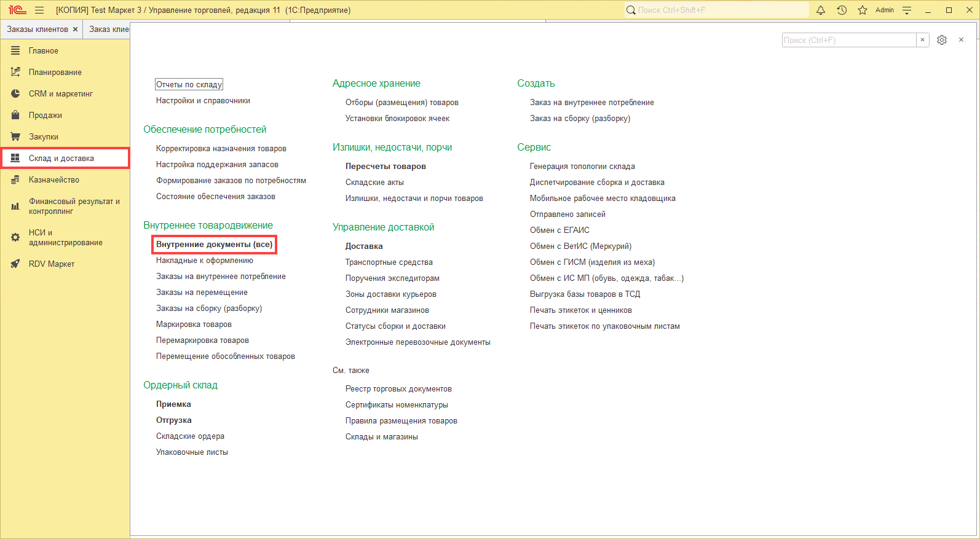Screen dimensions: 980x539
Task: Open Складские ордера
Action: pyautogui.click(x=190, y=436)
